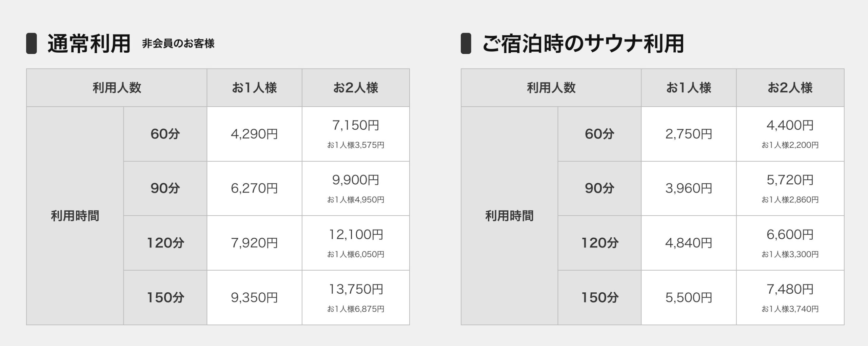This screenshot has width=868, height=346.
Task: Click the black marker beside ご宿泊時のサウナ利用 heading
Action: tap(466, 43)
